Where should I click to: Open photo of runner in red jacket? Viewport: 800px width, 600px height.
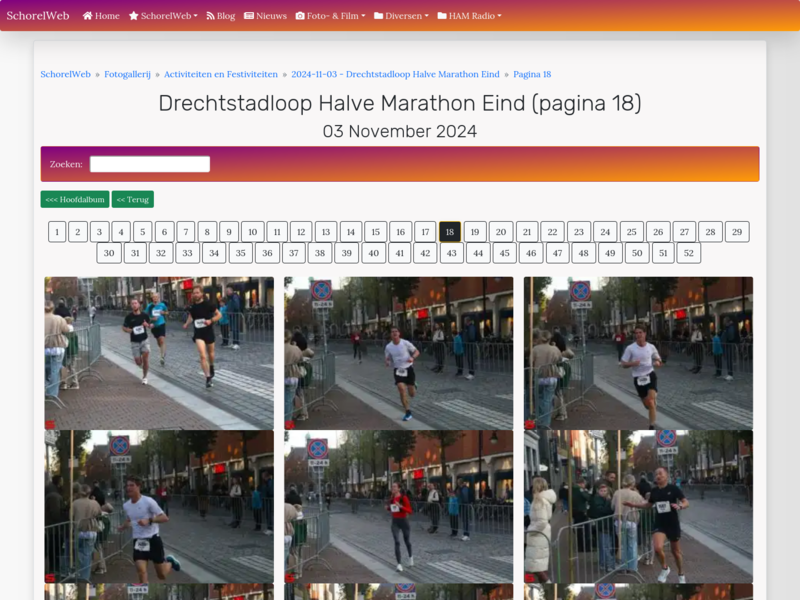pyautogui.click(x=398, y=506)
